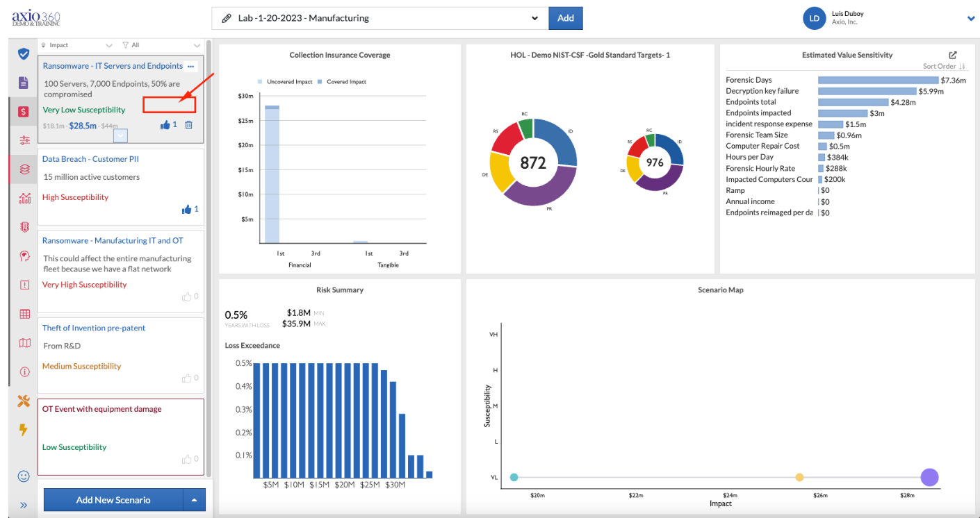980x518 pixels.
Task: Open Estimated Value Sensitivity in external view
Action: (x=953, y=55)
